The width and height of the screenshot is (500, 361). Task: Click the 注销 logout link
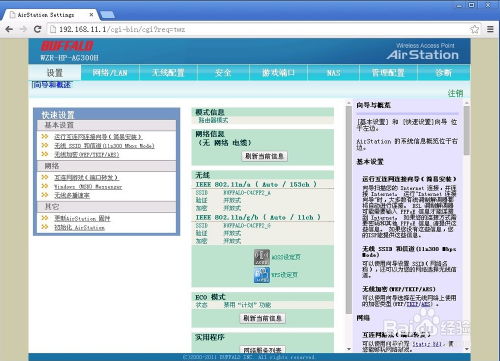tap(455, 93)
